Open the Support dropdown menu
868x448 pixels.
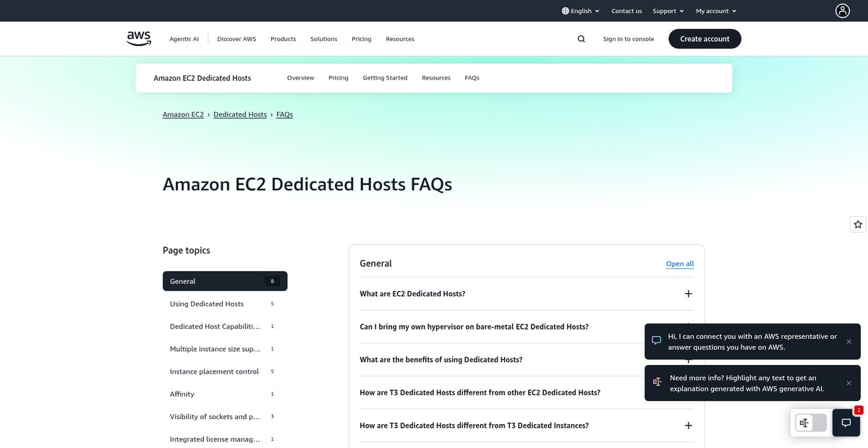click(668, 11)
